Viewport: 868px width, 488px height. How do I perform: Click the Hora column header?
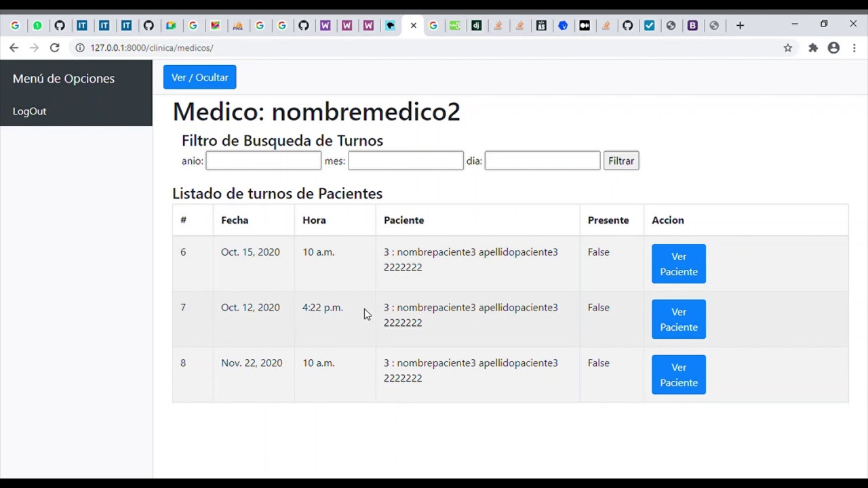coord(314,220)
